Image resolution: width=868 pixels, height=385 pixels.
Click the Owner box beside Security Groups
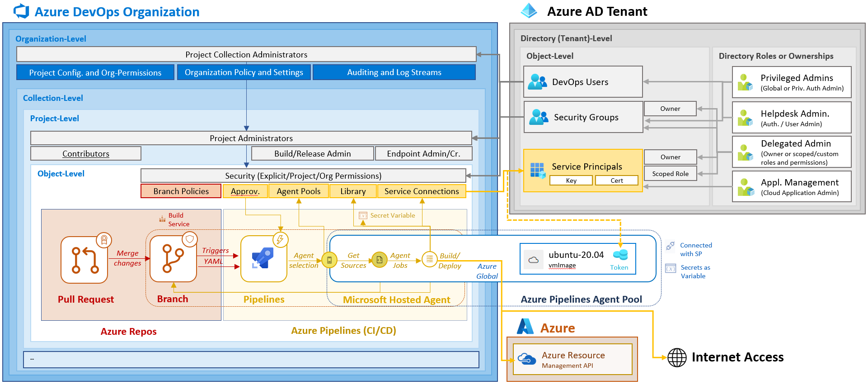(670, 109)
